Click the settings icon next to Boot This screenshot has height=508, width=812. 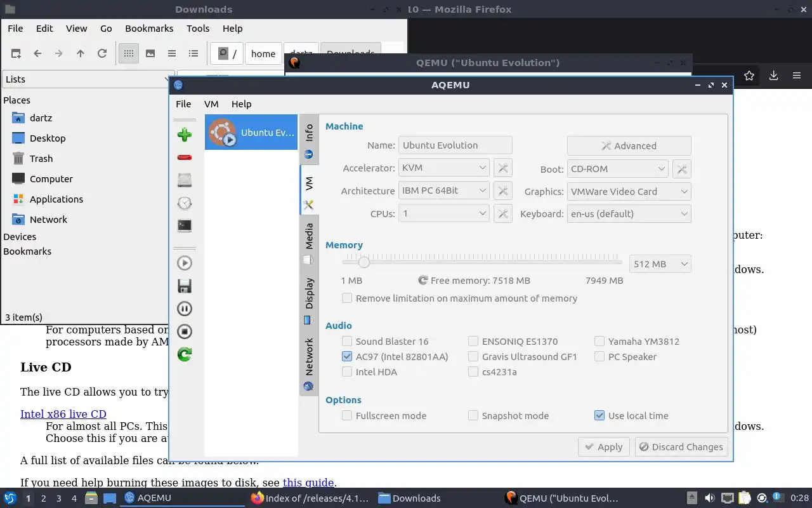681,169
